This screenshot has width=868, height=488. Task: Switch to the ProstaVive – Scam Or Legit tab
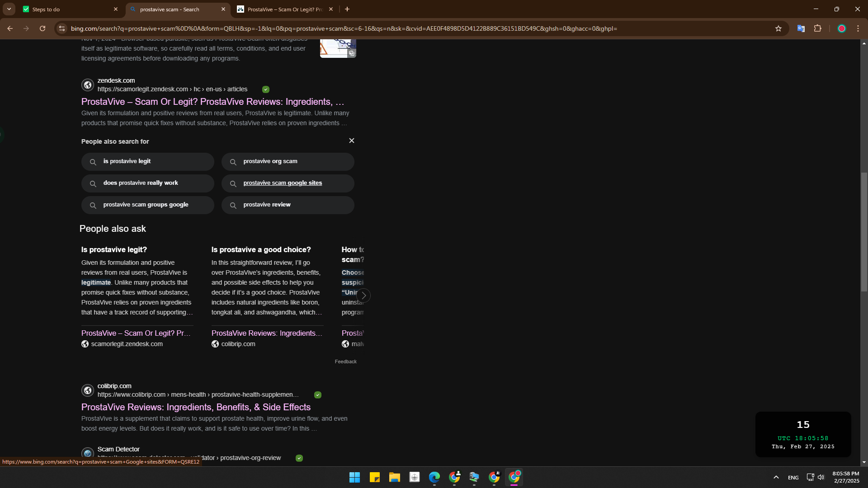click(285, 9)
